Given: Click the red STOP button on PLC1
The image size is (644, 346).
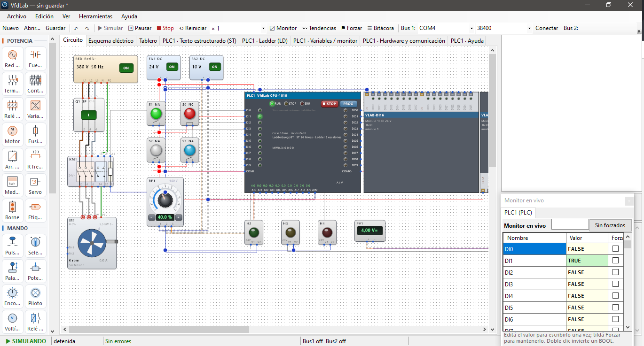Looking at the screenshot, I should (x=330, y=104).
